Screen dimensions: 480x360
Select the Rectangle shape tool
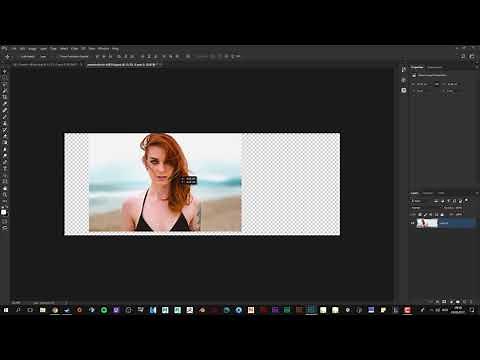[5, 181]
